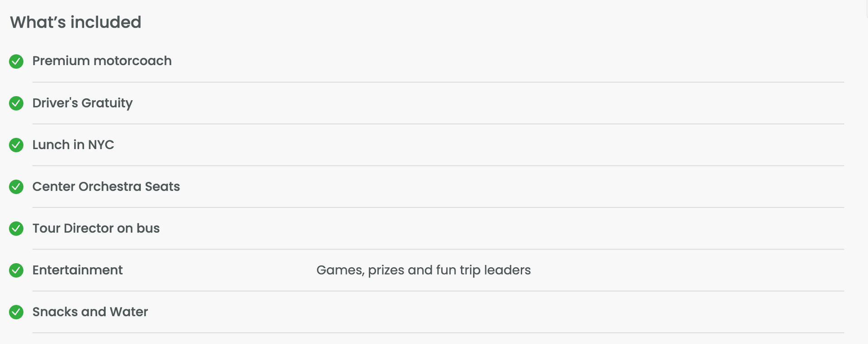Click the checkmark next to Snacks and Water
Screen dimensions: 868x344
click(x=16, y=312)
